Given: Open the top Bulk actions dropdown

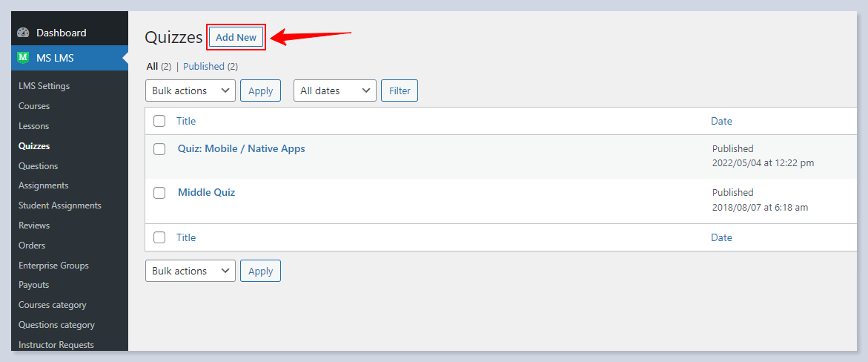Looking at the screenshot, I should 191,90.
